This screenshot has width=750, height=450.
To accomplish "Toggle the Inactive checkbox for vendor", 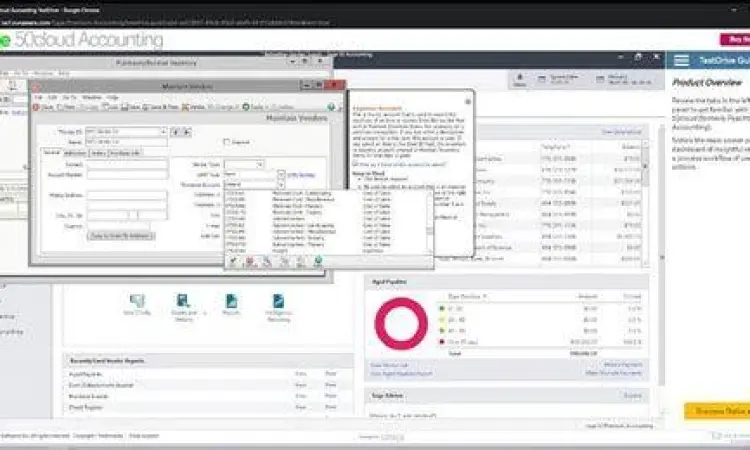I will [x=227, y=141].
